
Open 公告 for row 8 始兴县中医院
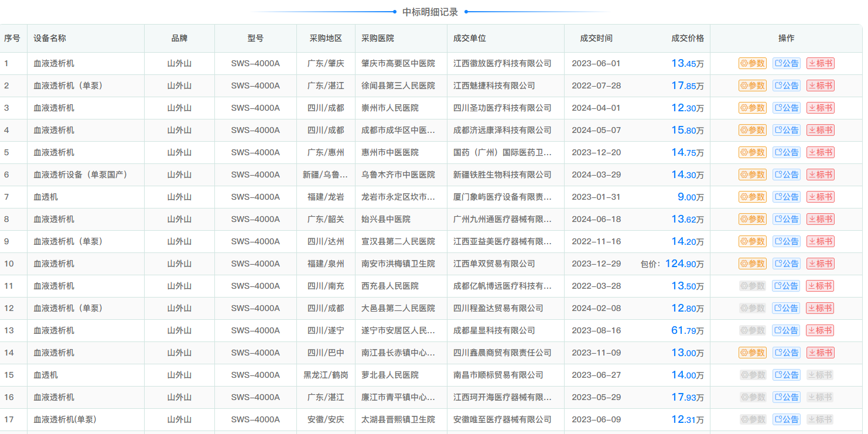(787, 219)
